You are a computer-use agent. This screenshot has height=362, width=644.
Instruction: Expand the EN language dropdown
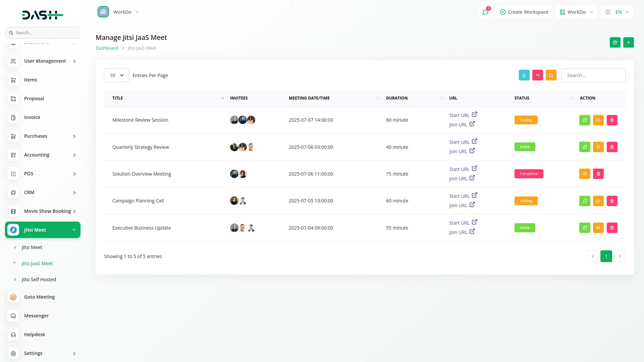point(618,12)
